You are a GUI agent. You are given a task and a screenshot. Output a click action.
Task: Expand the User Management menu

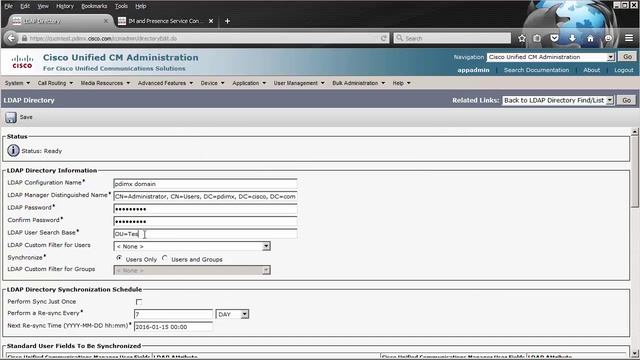299,83
